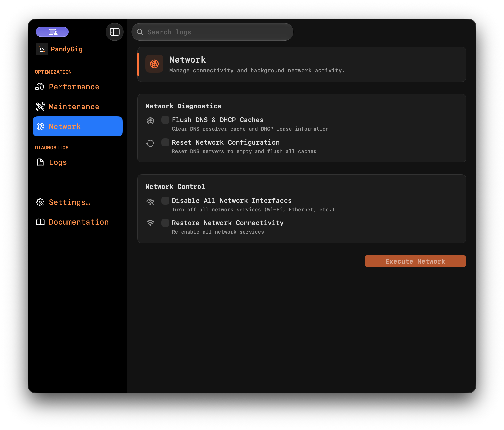This screenshot has width=504, height=430.
Task: Click 'Reset DNS servers to empty' description
Action: click(244, 151)
